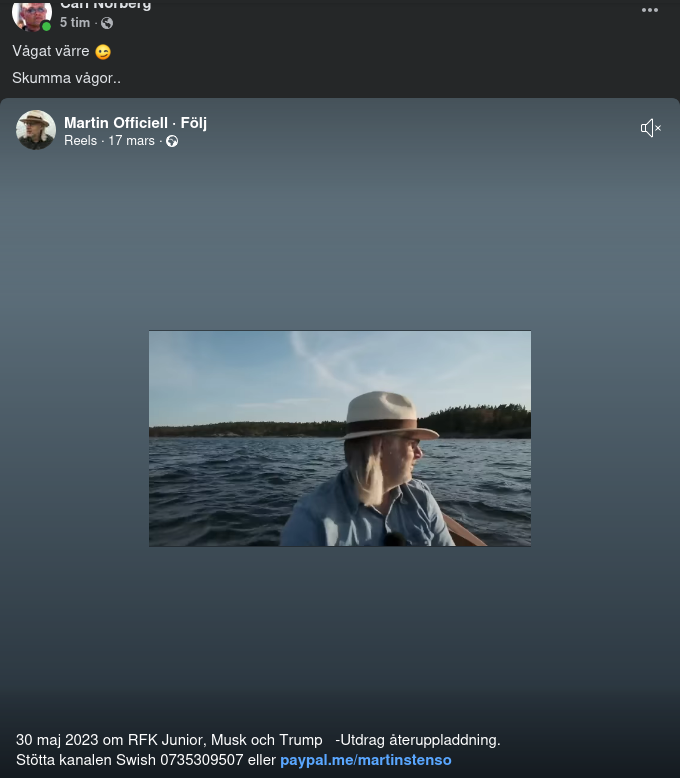The height and width of the screenshot is (778, 680).
Task: Click the Martin Officiell profile picture
Action: 36,130
